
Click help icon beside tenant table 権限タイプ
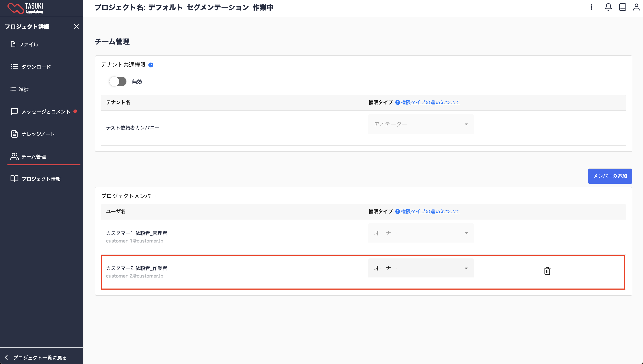pos(397,102)
